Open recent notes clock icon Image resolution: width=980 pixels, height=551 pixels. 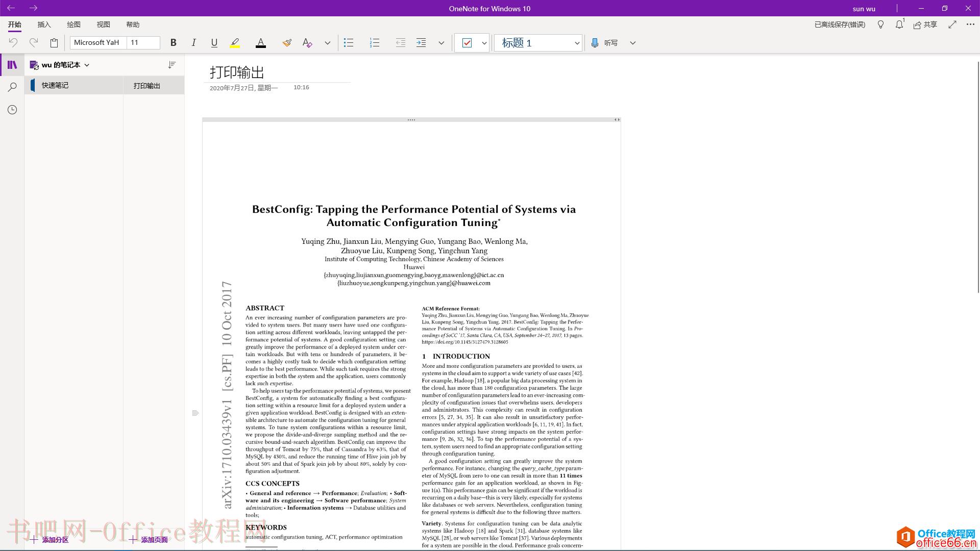click(12, 110)
